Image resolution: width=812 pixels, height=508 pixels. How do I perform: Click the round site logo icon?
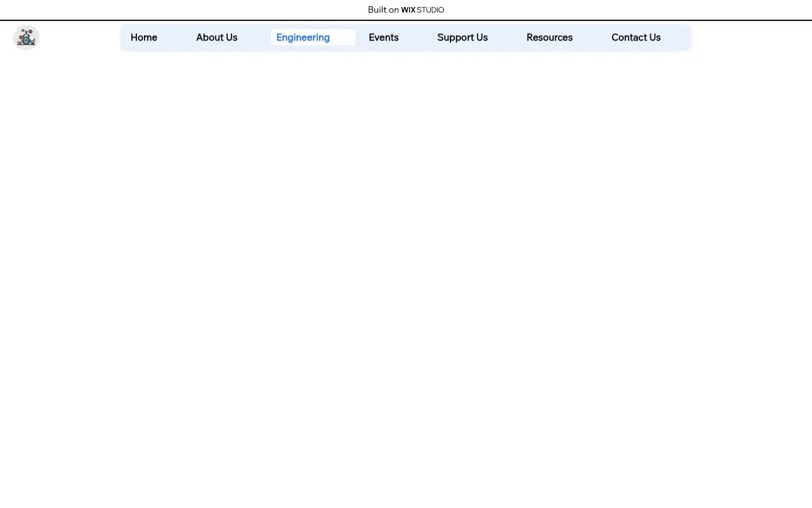[26, 37]
